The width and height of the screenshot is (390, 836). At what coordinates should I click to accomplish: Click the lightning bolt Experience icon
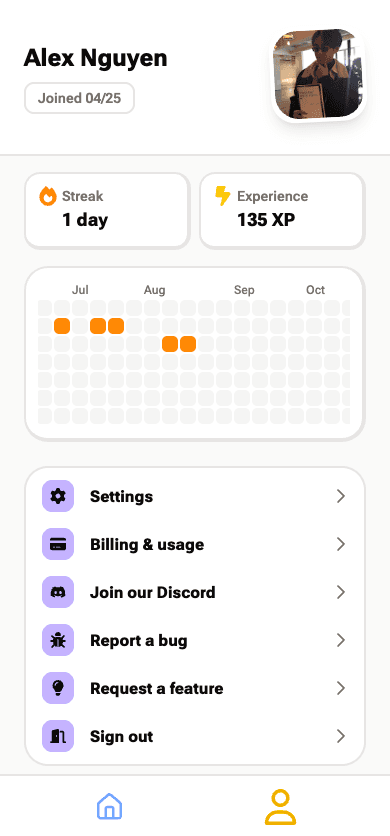click(x=222, y=196)
